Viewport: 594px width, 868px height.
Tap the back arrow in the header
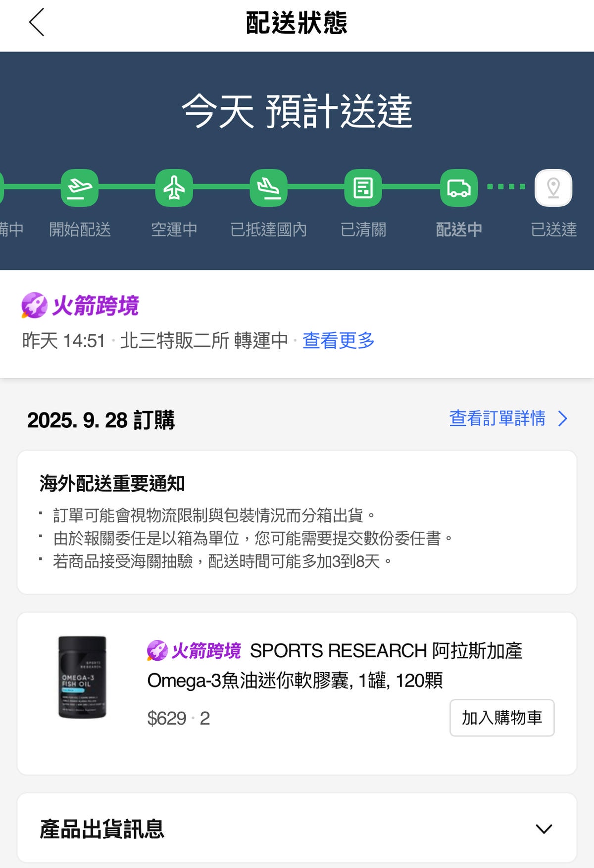point(37,22)
